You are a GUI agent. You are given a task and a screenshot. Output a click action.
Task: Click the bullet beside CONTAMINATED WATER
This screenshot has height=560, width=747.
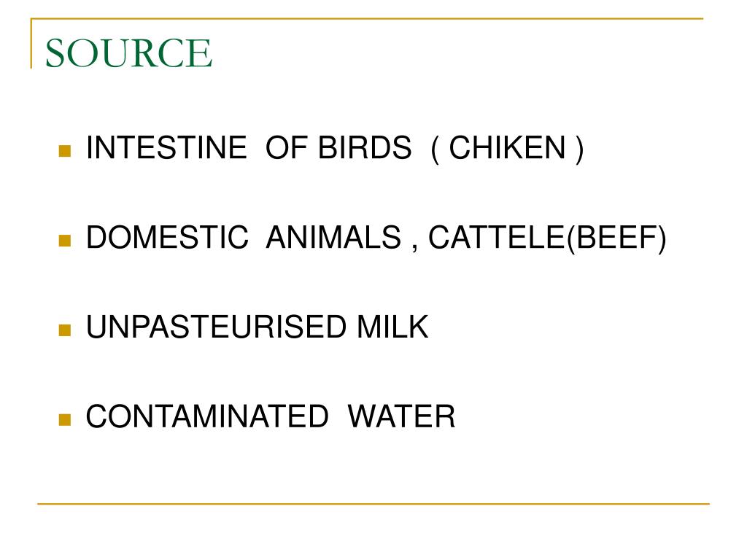pos(65,419)
